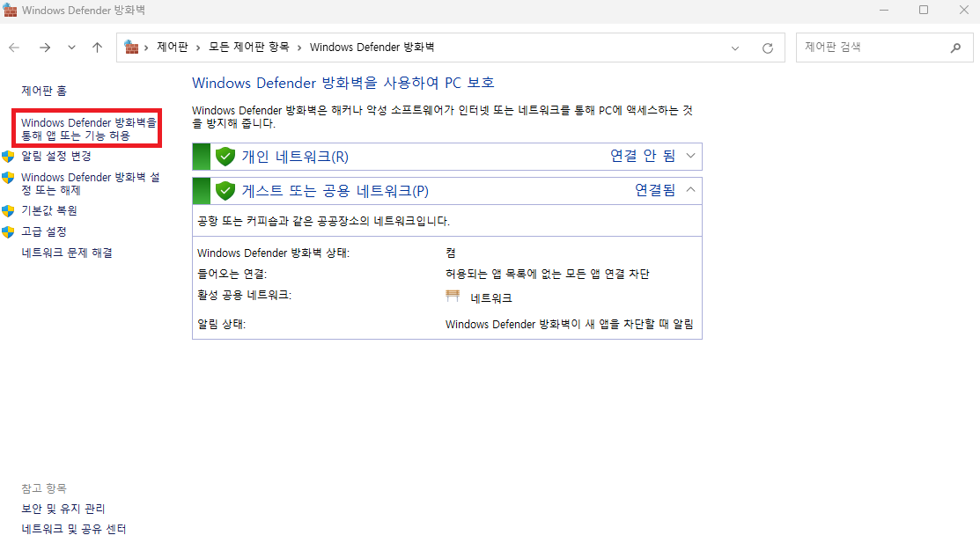Click the firewall icon in address bar
The image size is (980, 550).
131,47
